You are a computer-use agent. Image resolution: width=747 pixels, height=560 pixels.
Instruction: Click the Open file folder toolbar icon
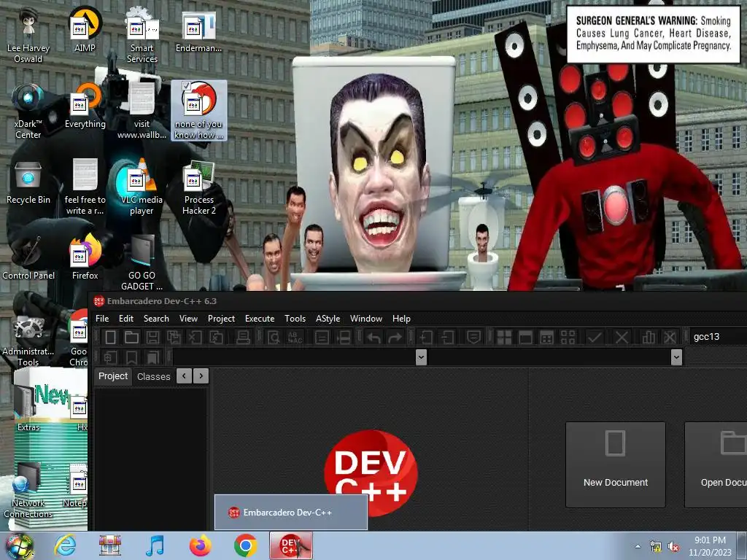pos(131,337)
